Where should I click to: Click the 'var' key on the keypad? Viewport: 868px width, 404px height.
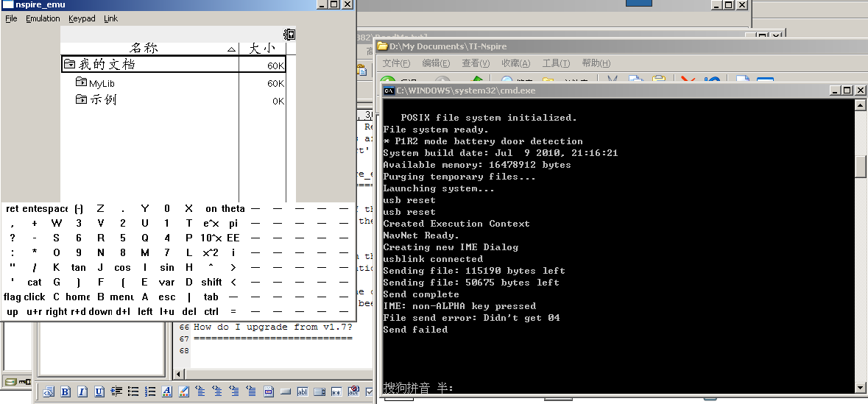pyautogui.click(x=166, y=282)
